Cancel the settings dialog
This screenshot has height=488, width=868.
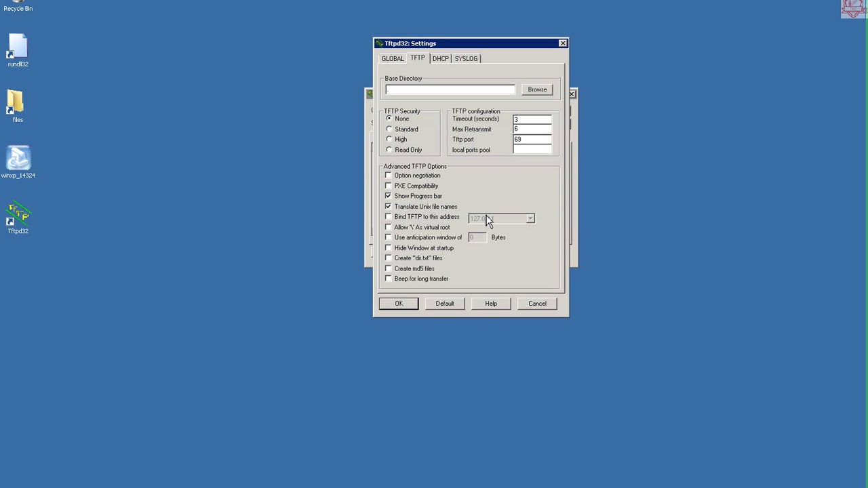(x=537, y=304)
